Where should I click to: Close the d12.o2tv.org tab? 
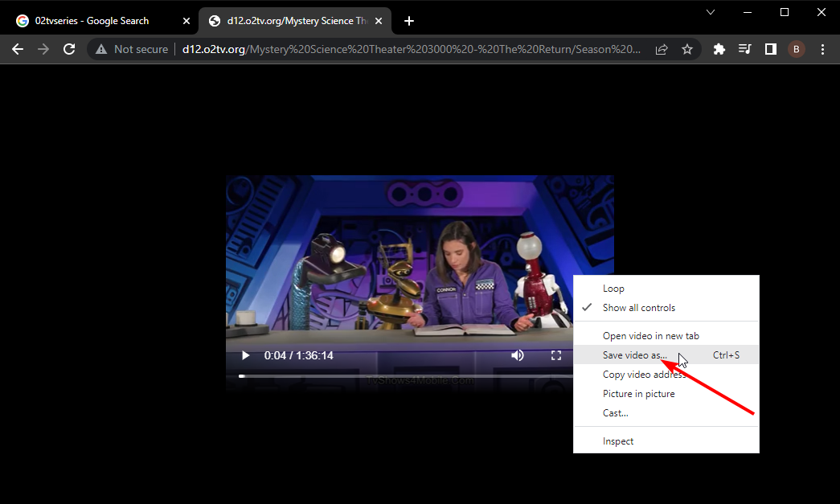[379, 21]
